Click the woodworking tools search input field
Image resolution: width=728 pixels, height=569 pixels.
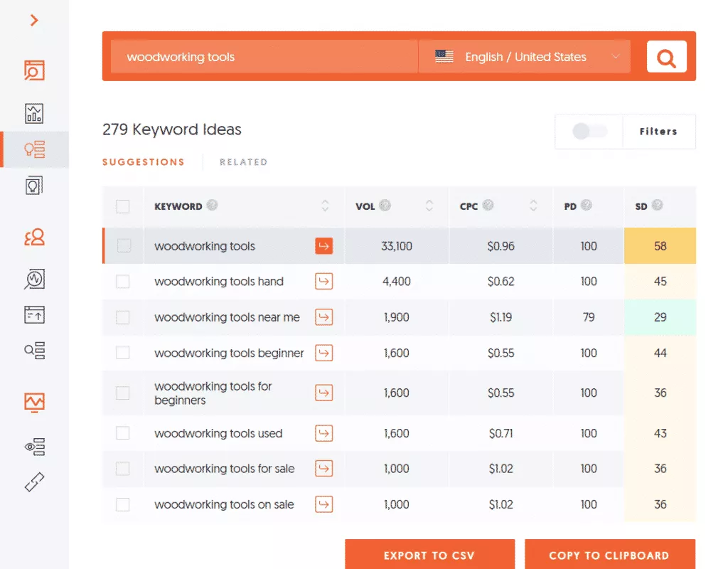pyautogui.click(x=263, y=57)
